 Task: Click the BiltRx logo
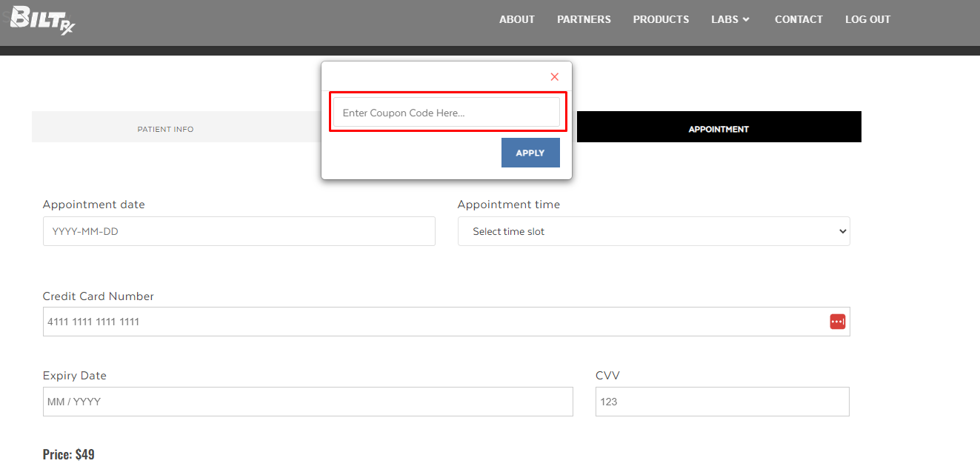[42, 20]
